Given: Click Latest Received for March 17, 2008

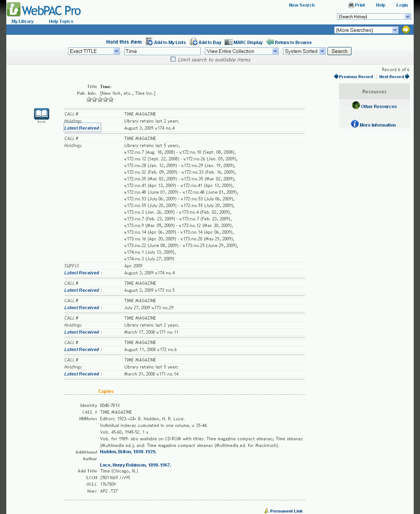Looking at the screenshot, I should 82,332.
